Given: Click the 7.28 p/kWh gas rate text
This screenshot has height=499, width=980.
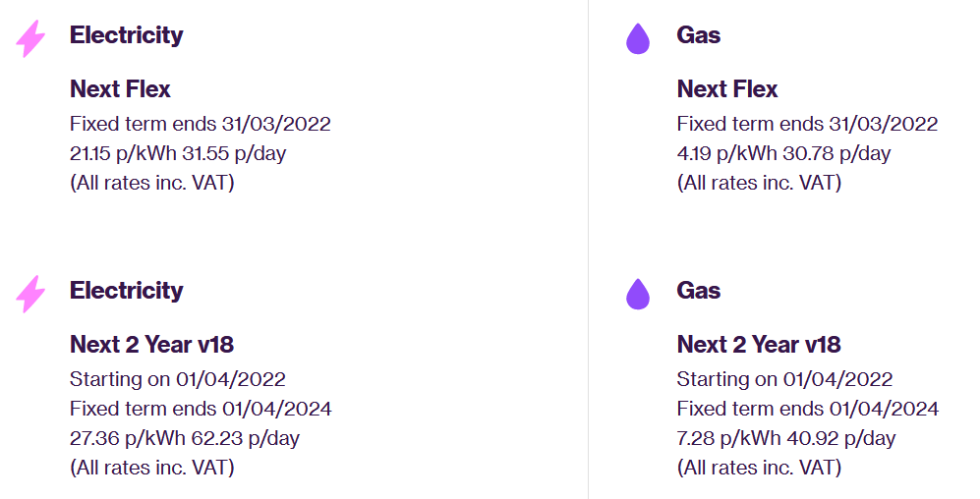Looking at the screenshot, I should click(x=786, y=438).
